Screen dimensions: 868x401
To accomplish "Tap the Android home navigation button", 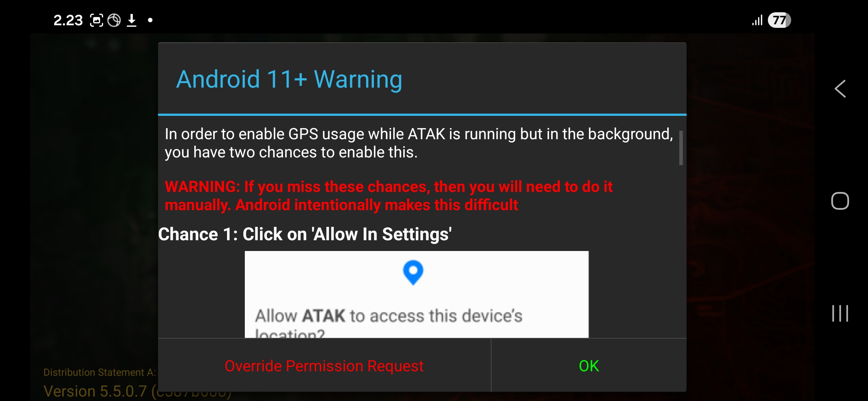I will 840,201.
